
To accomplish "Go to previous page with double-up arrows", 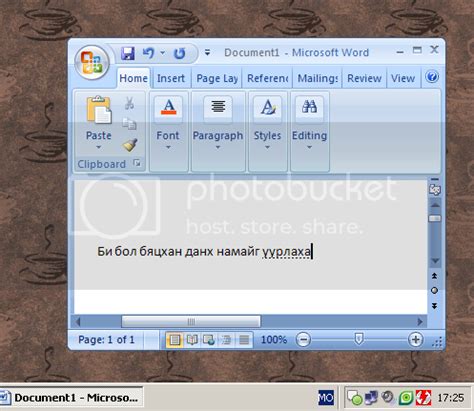I will tap(434, 276).
